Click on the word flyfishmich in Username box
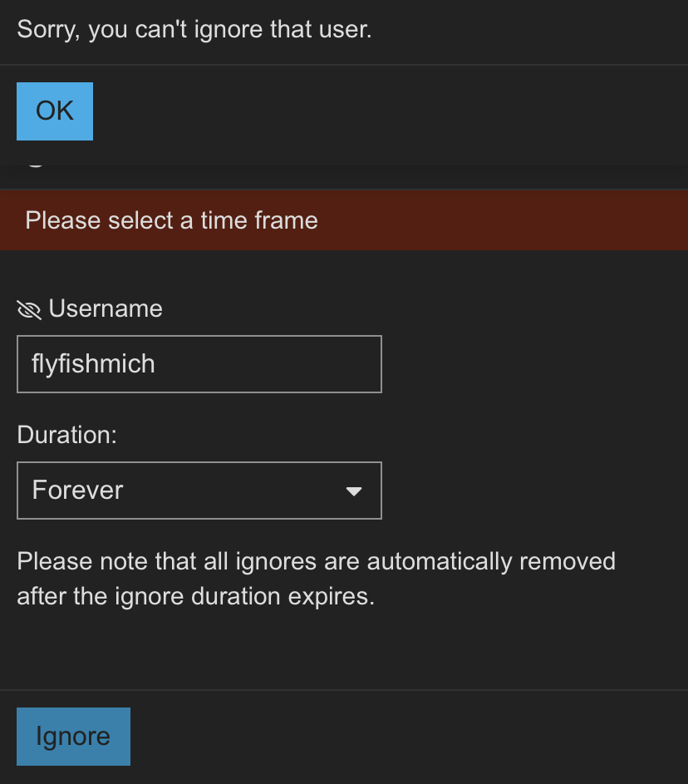Viewport: 688px width, 784px height. [x=93, y=364]
